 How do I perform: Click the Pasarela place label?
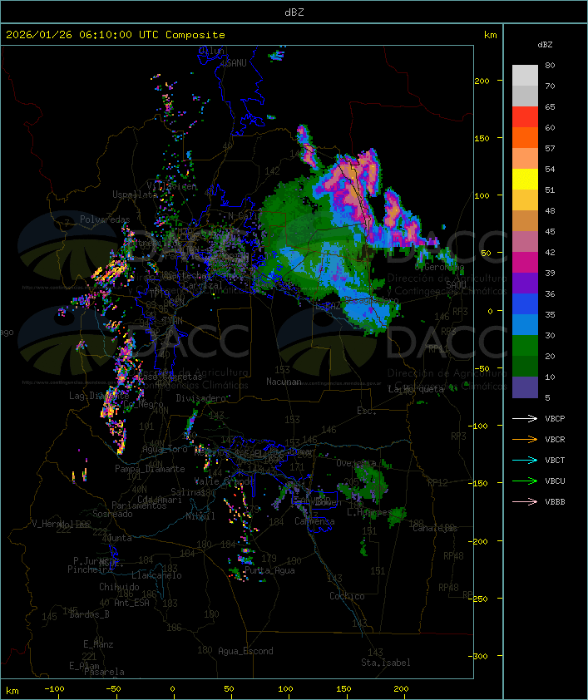[104, 672]
